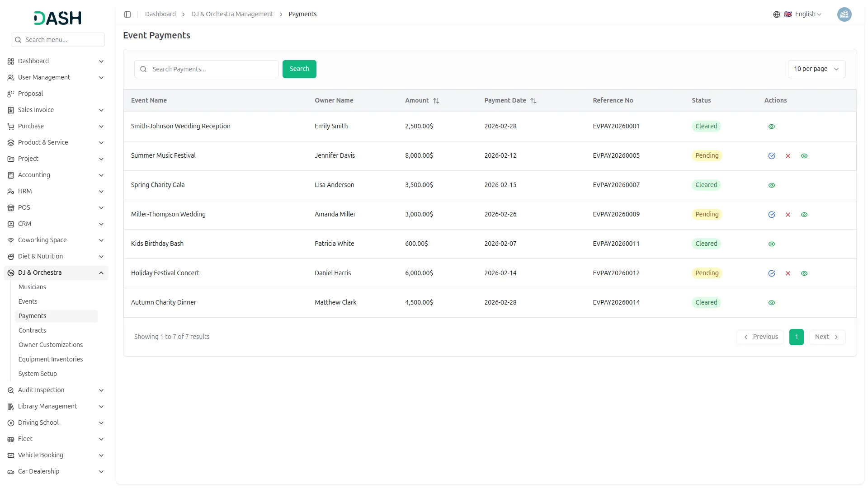868x488 pixels.
Task: Go to Equipment Inventories page
Action: pyautogui.click(x=51, y=359)
